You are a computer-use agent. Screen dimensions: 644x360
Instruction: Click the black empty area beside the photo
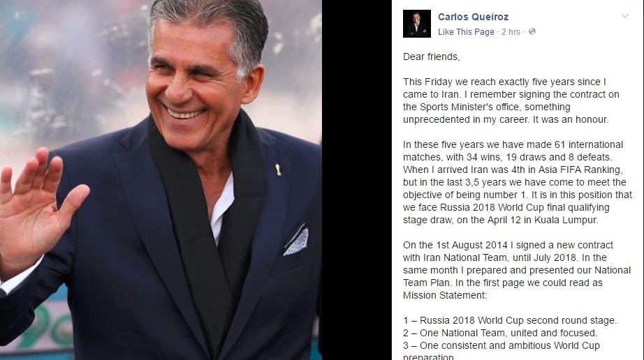tap(356, 180)
